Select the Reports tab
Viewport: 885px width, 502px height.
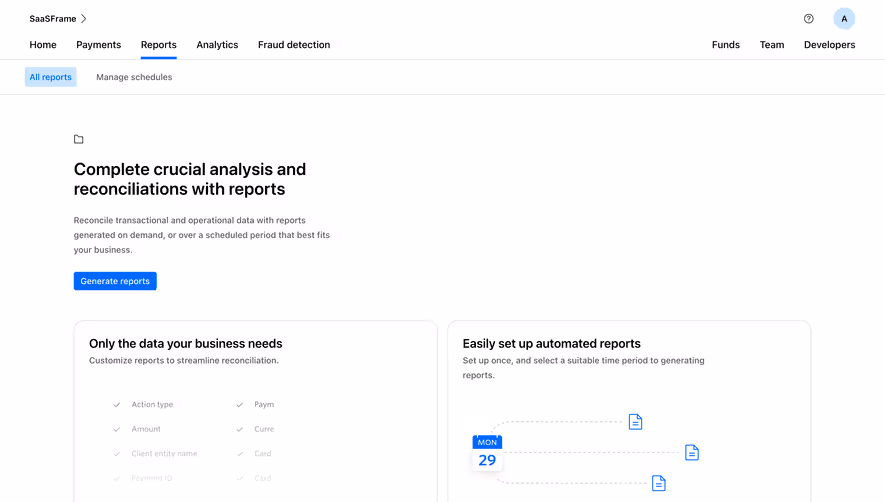point(159,45)
